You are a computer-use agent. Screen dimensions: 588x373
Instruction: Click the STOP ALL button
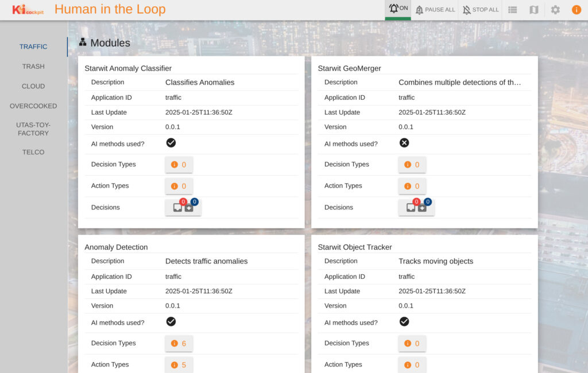coord(481,10)
